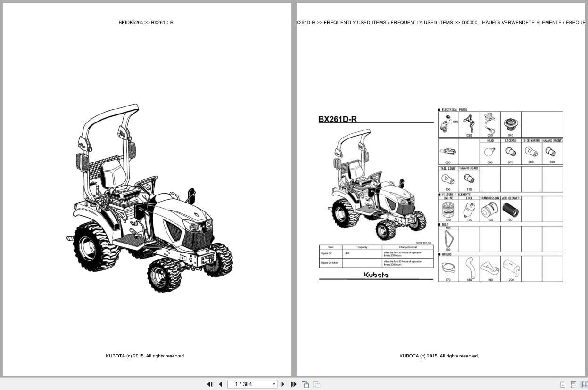Screen dimensions: 588x390
Task: Click left page KUBOTA (c) 2015 copyright footer
Action: pos(145,356)
